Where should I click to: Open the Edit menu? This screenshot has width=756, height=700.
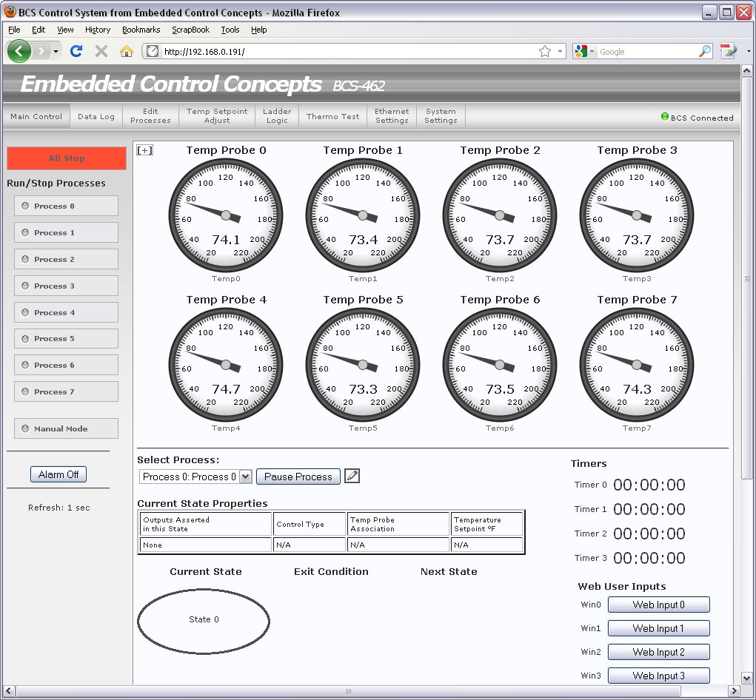tap(39, 30)
